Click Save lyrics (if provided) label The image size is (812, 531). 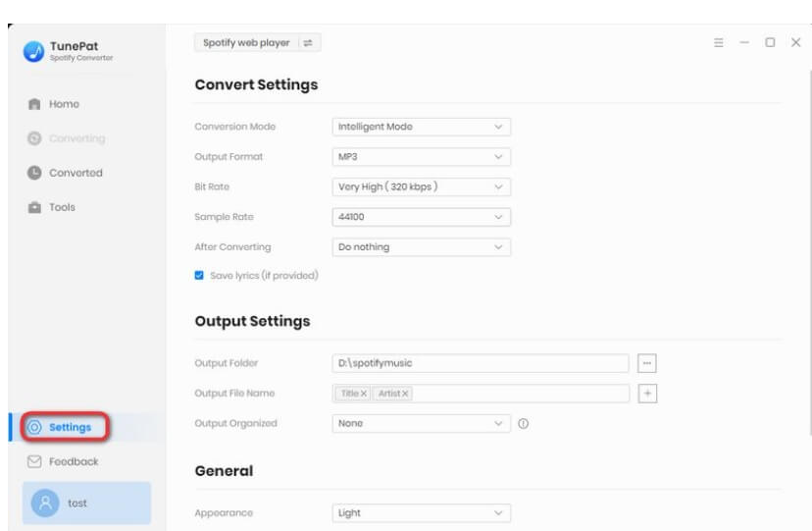(264, 275)
